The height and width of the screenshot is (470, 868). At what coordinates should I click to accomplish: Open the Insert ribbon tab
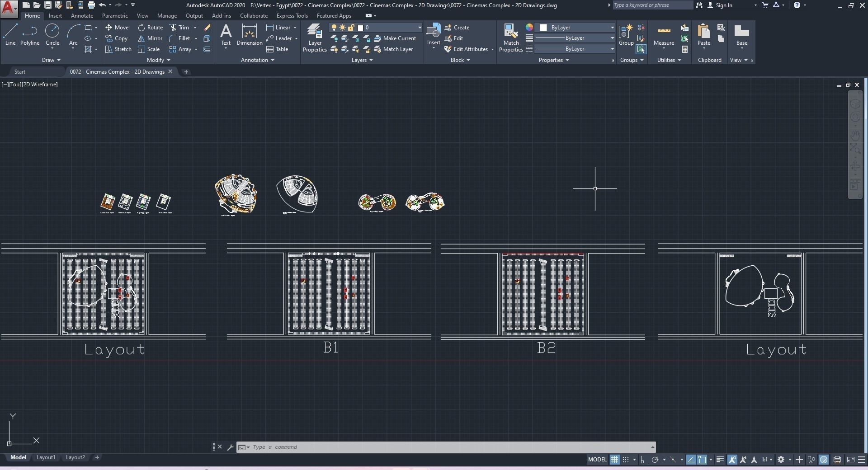tap(55, 16)
